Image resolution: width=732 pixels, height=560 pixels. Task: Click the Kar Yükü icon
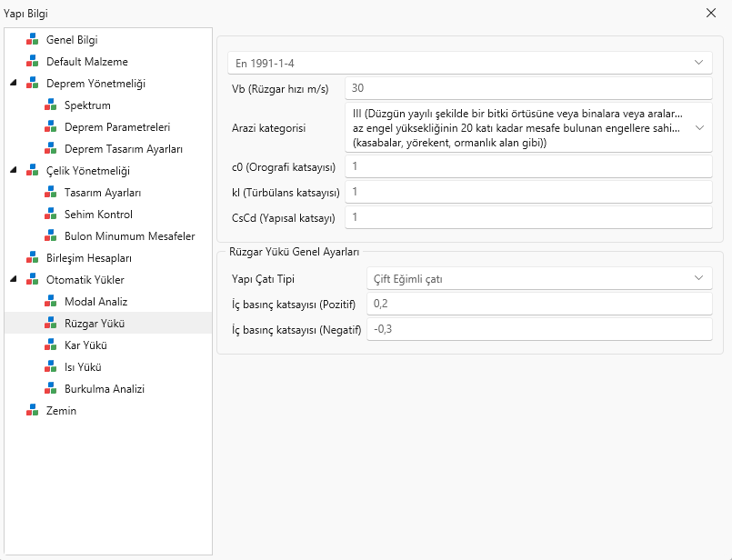point(50,345)
